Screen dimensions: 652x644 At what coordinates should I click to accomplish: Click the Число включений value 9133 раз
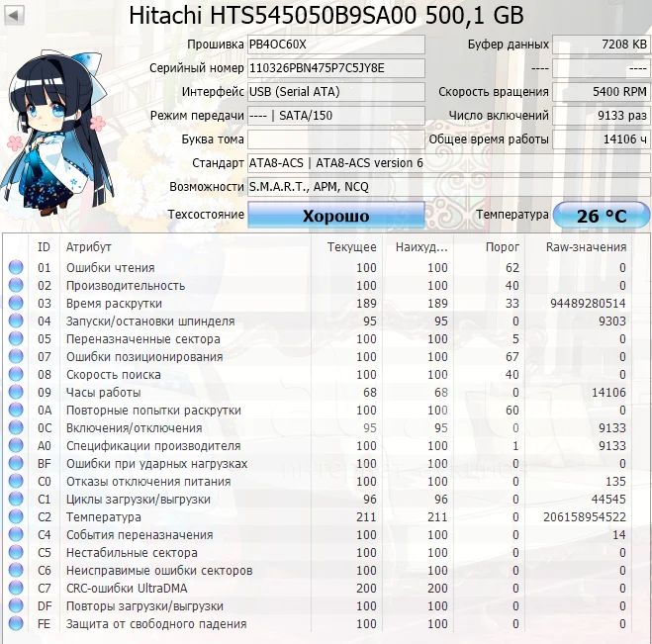tap(601, 116)
